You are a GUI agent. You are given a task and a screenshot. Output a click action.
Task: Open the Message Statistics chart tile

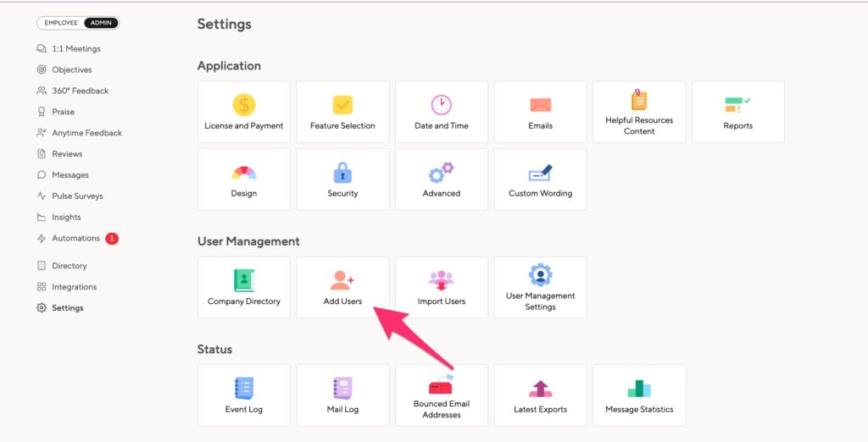coord(639,395)
